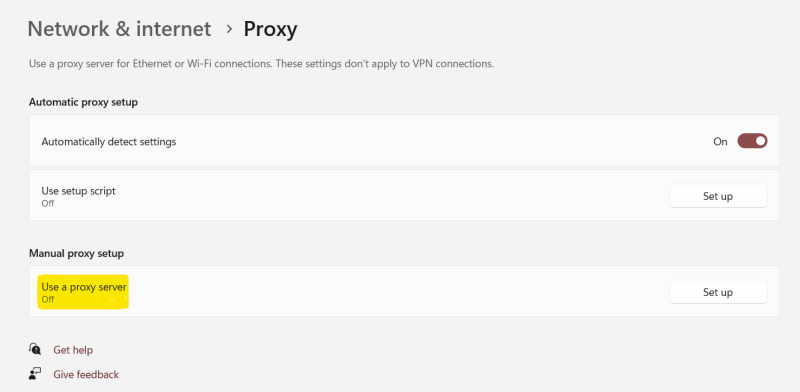Click the breadcrumb chevron arrow before Proxy
800x392 pixels.
[229, 29]
